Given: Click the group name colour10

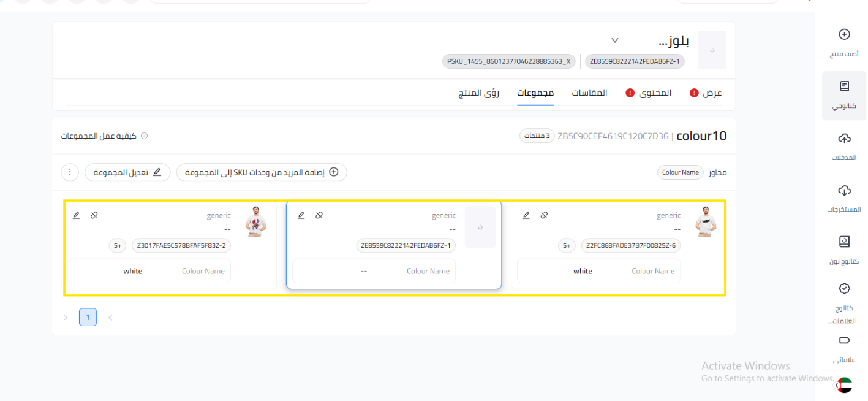Looking at the screenshot, I should click(702, 136).
